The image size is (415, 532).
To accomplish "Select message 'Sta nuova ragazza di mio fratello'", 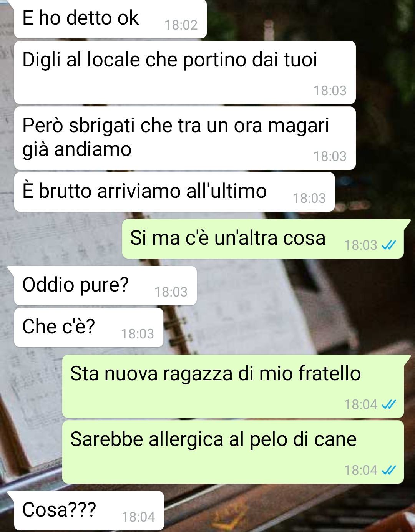I will tap(233, 386).
